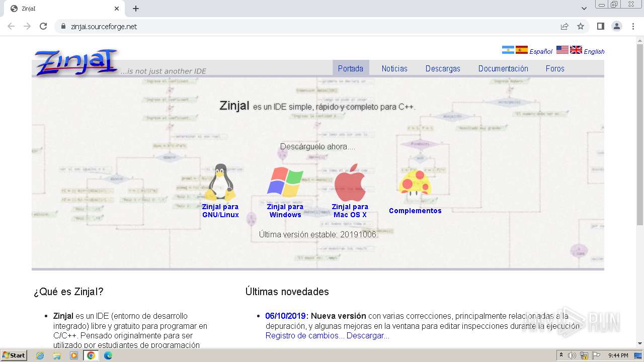This screenshot has width=644, height=362.
Task: Open the Descargas menu item
Action: (x=443, y=68)
